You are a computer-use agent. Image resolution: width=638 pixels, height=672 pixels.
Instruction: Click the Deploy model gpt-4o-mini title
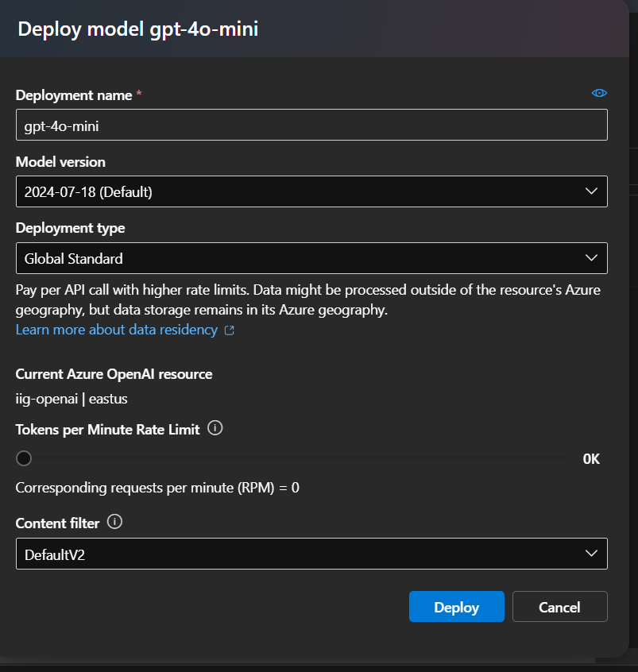tap(138, 29)
